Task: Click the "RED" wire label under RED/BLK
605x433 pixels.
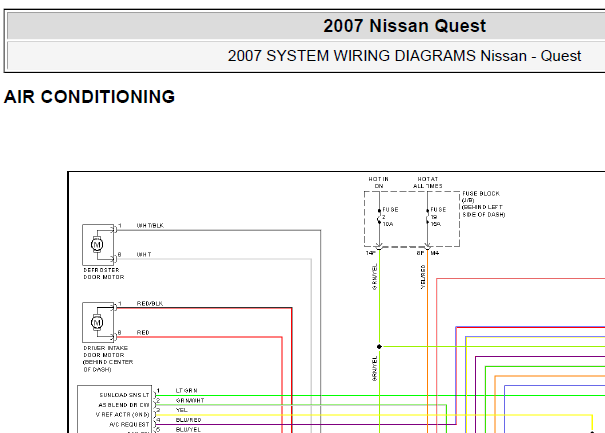Action: [143, 332]
